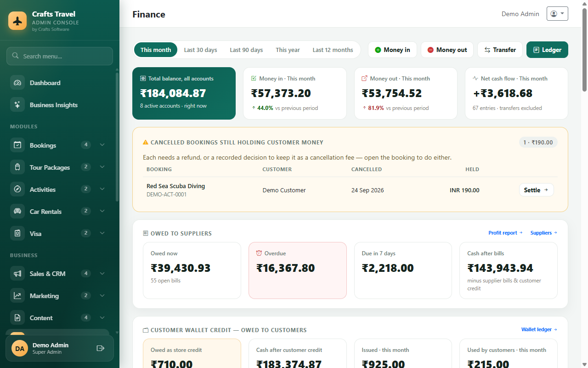Click the Owed now ₹39,430.93 card
This screenshot has height=368, width=588.
tap(192, 270)
